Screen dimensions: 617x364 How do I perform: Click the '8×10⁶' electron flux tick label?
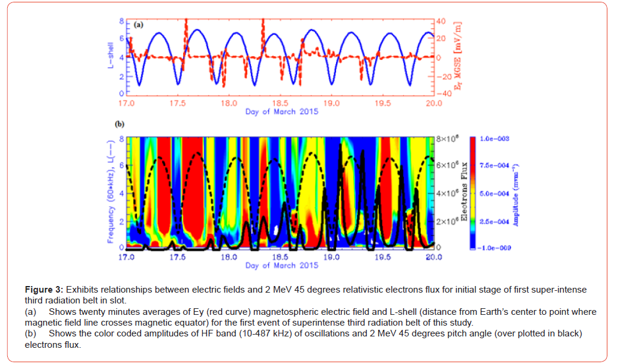point(447,139)
